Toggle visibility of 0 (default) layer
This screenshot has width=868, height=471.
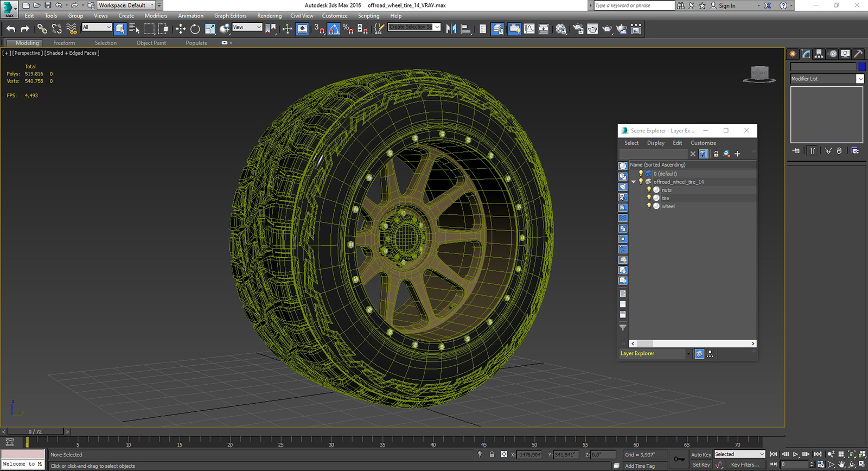click(641, 174)
